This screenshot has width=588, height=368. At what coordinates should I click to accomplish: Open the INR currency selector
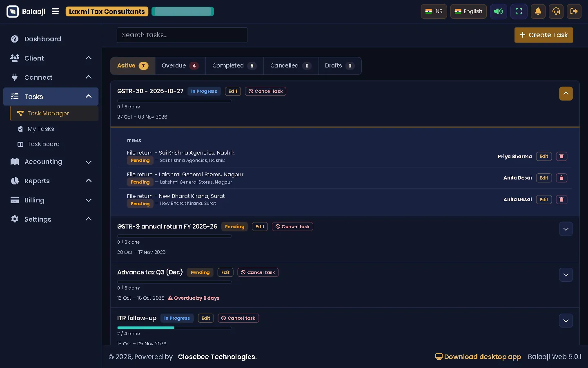coord(434,11)
